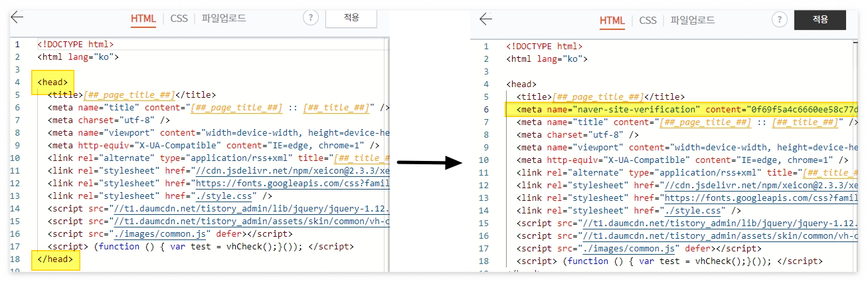The image size is (868, 282).
Task: Click the <!DOCTYPE html> line in the right editor
Action: (544, 47)
